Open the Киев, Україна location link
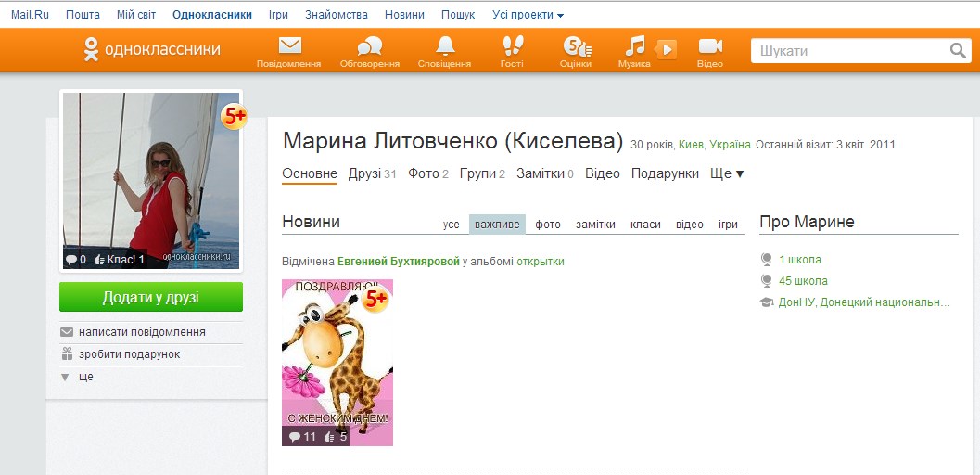Viewport: 980px width, 475px height. (x=715, y=145)
